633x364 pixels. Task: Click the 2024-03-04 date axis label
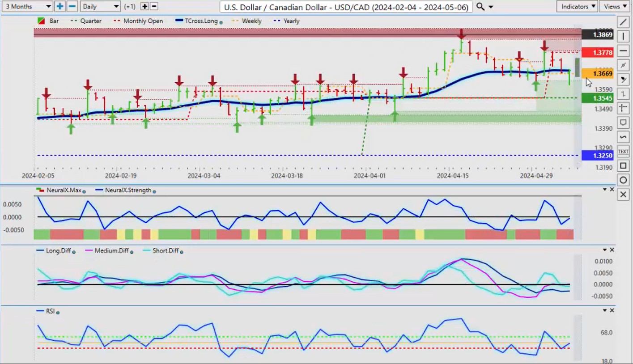[204, 176]
